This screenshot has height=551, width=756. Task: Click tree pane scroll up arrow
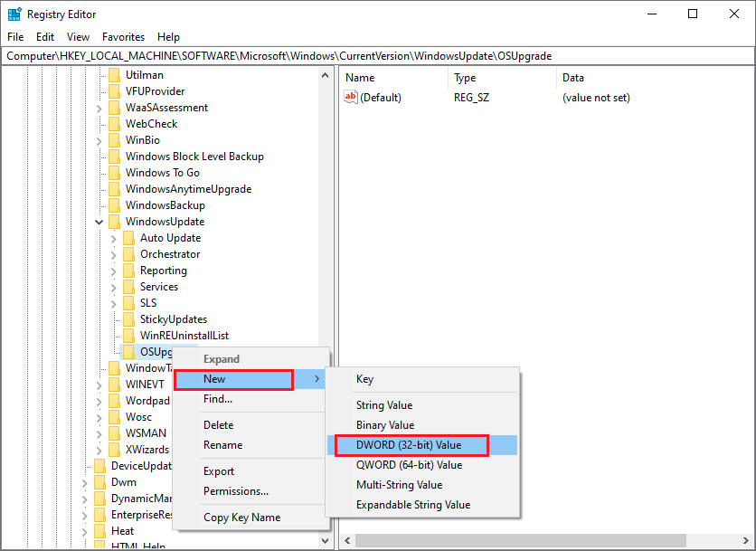coord(325,75)
